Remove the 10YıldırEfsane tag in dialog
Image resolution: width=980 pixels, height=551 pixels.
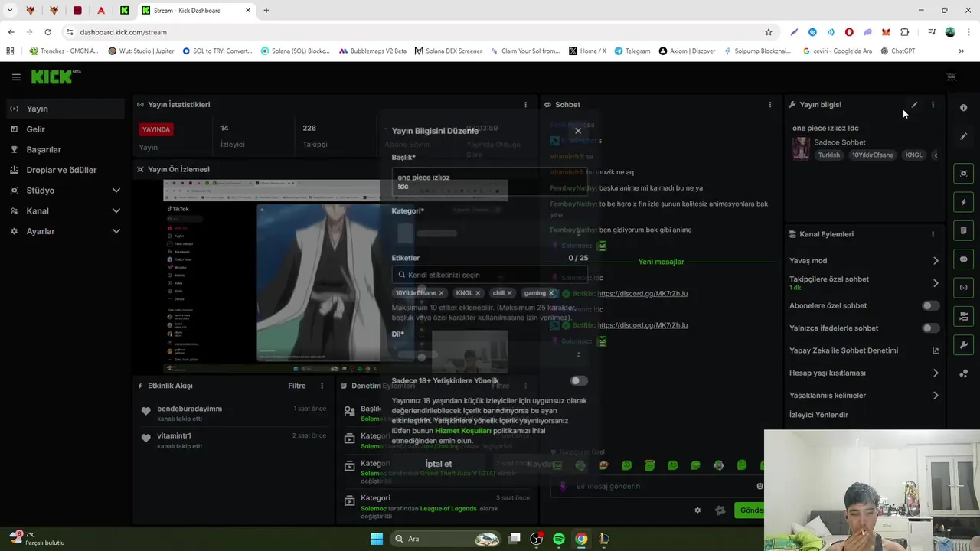click(x=441, y=293)
